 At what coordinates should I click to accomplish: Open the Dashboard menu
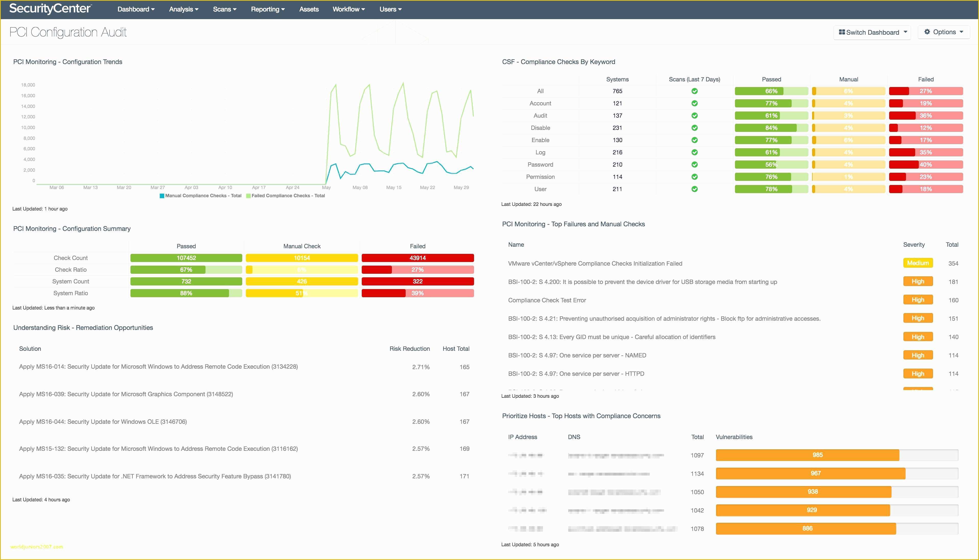tap(136, 9)
